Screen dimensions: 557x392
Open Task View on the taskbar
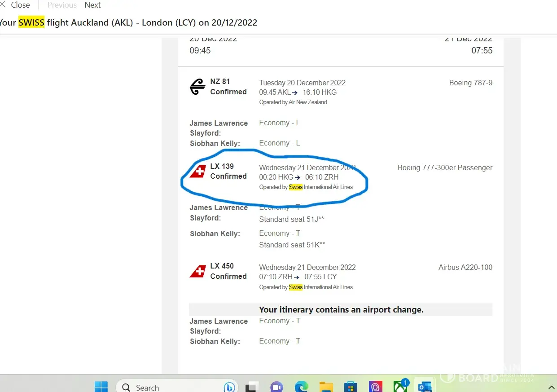click(x=252, y=387)
